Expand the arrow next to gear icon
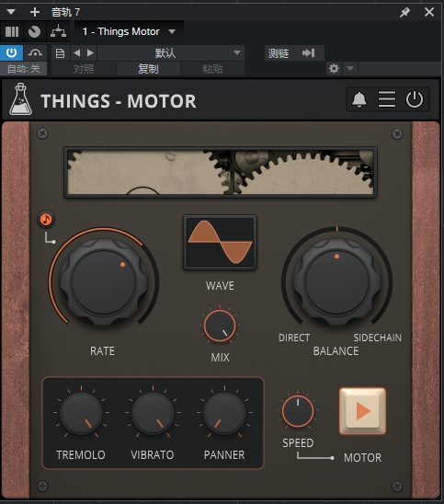 coord(350,68)
